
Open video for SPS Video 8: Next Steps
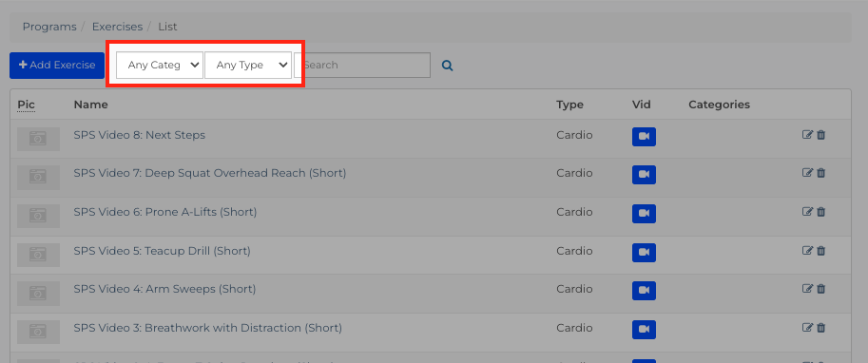644,137
